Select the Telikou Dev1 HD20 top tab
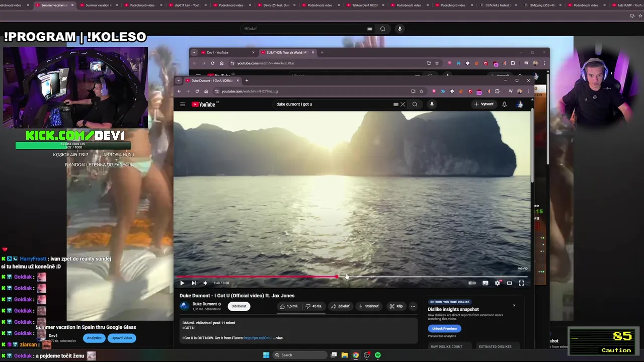This screenshot has width=644, height=362. [x=365, y=5]
